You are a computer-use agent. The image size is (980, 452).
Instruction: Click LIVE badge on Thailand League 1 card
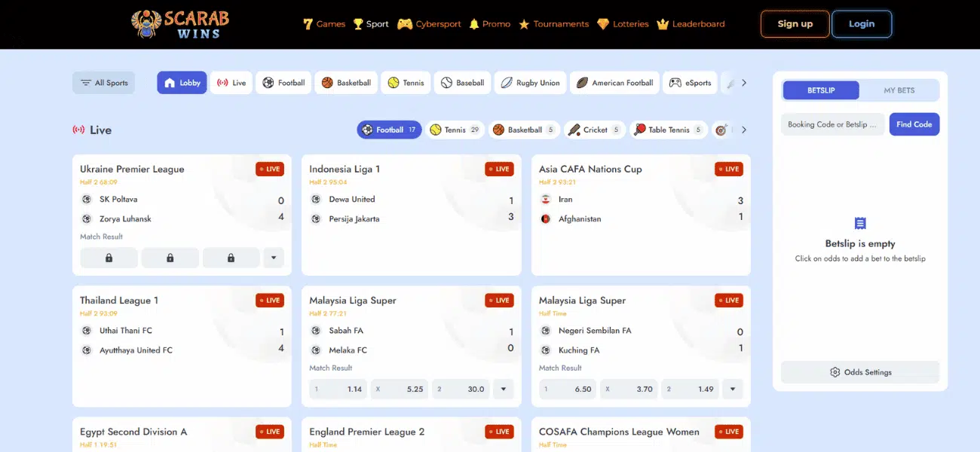270,301
